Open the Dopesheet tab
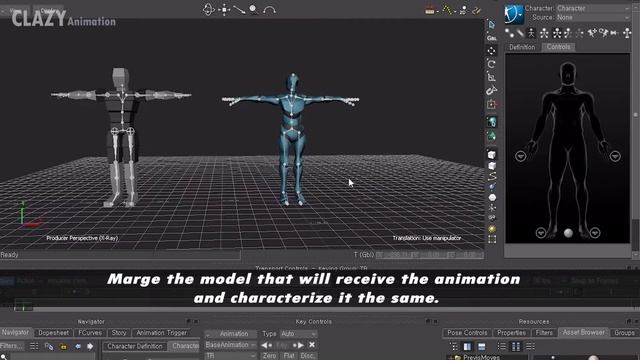Viewport: 640px width, 360px height. tap(53, 333)
